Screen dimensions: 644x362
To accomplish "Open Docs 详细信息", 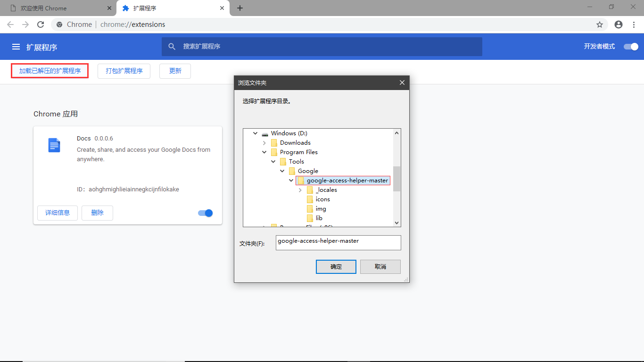I will pos(58,213).
